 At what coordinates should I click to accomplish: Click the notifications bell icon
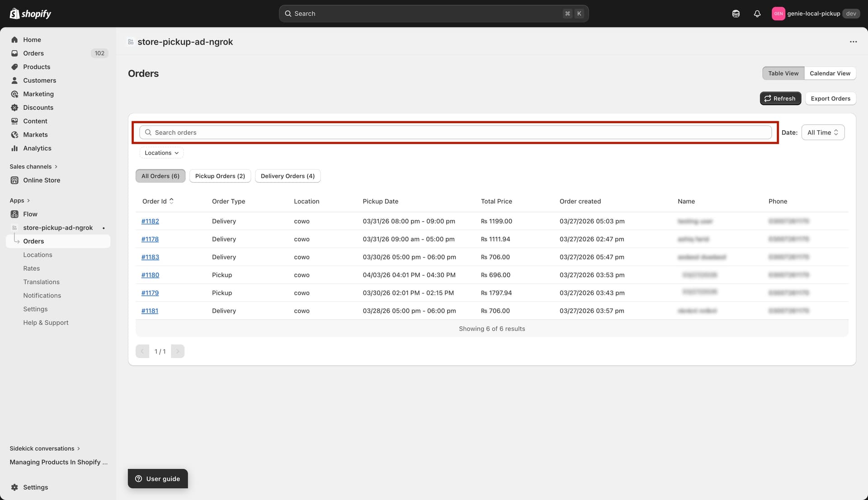(757, 14)
